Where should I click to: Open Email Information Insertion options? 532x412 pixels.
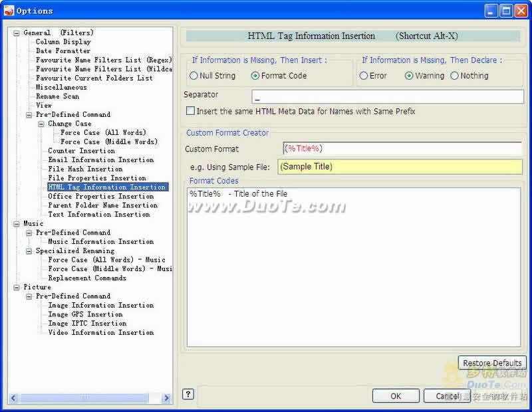tap(101, 159)
